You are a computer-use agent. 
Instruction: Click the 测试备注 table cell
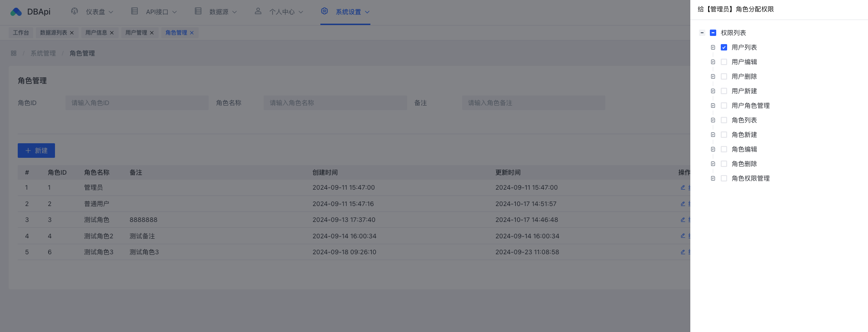tap(142, 236)
